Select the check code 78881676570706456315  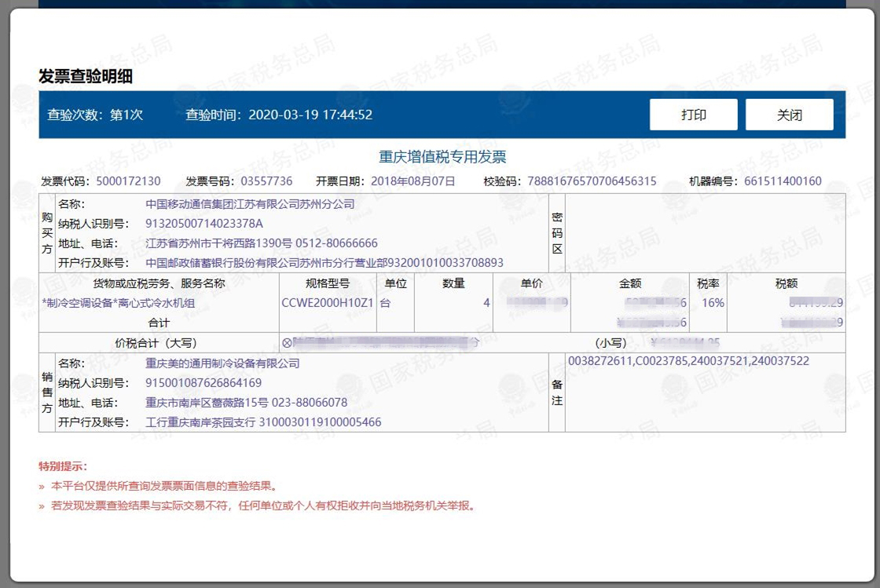(592, 181)
